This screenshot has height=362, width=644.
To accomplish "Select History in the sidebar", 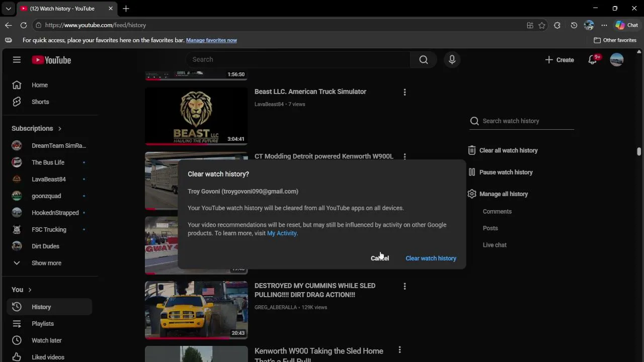I will 49,307.
